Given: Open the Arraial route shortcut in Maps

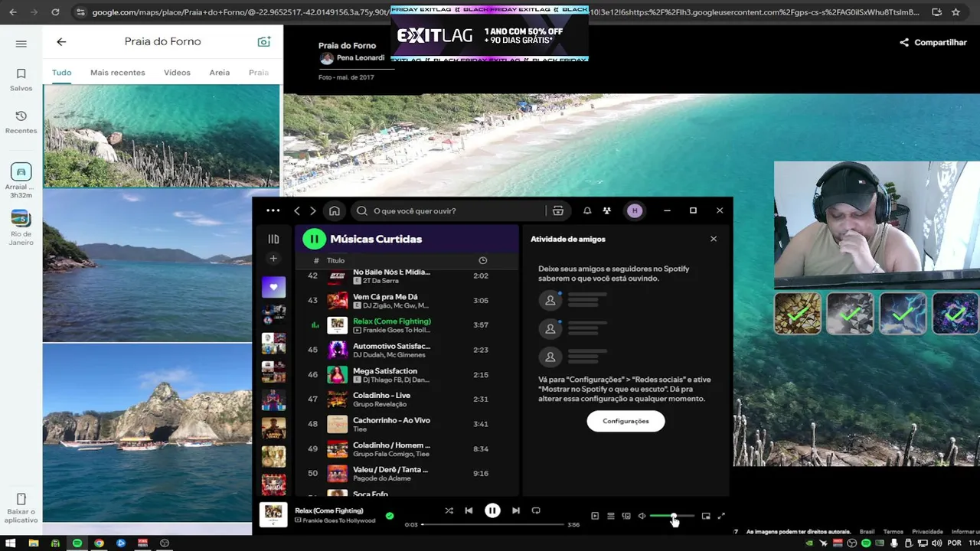Looking at the screenshot, I should 21,181.
